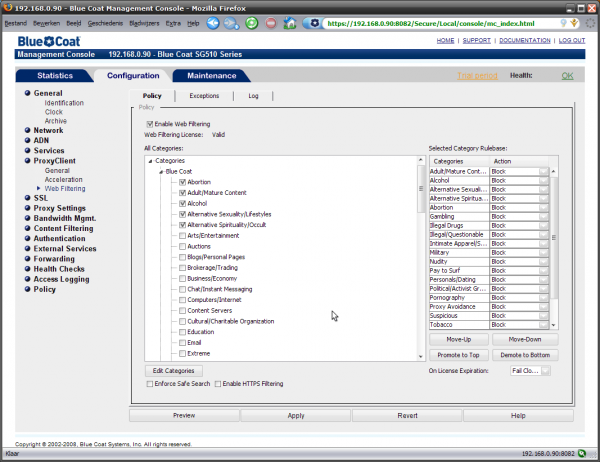Click the Firefox forward arrow icon

[x=232, y=23]
